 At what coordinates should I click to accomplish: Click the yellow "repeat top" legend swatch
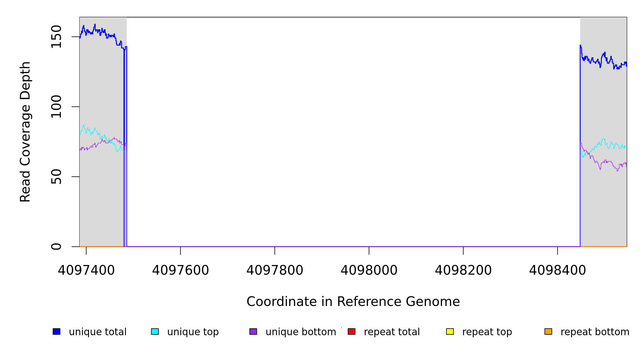click(x=450, y=331)
